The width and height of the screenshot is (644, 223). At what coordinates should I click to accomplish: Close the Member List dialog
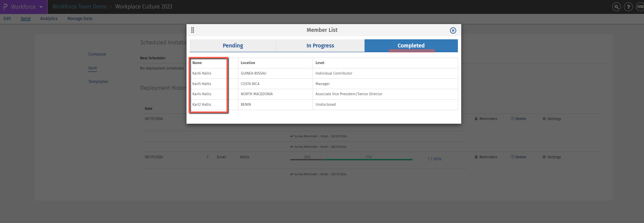[453, 31]
